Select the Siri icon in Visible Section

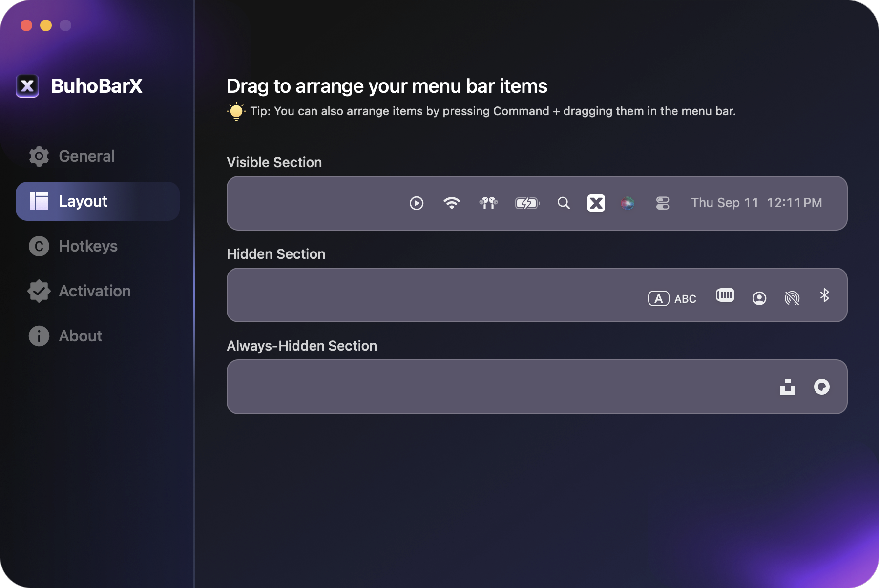pos(628,203)
